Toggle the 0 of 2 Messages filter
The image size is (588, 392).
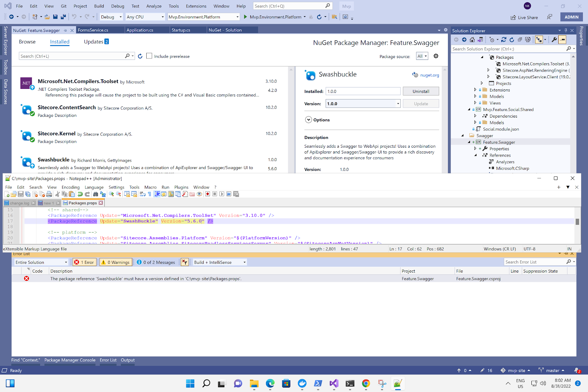coord(156,262)
